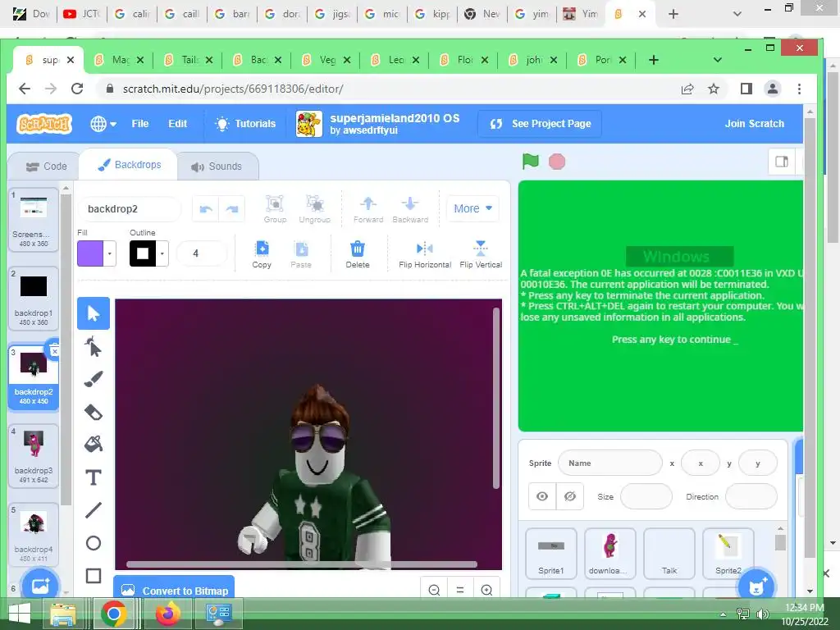Screen dimensions: 840x630
Task: Expand the More options dropdown
Action: [x=472, y=208]
